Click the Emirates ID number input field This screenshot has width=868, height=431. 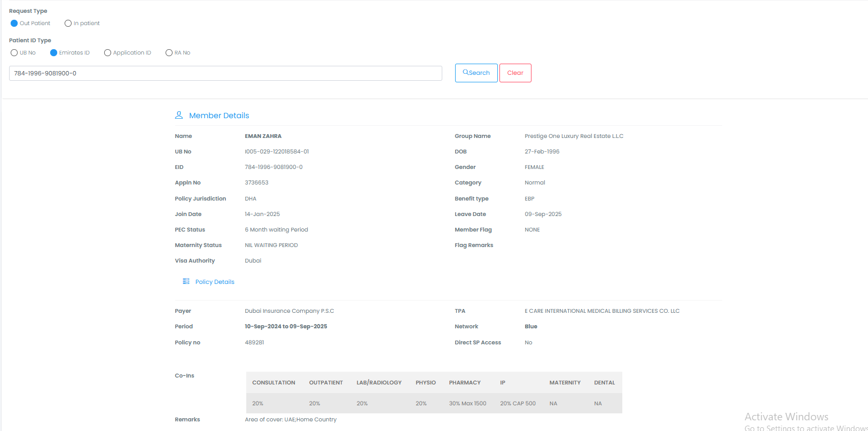(x=225, y=73)
